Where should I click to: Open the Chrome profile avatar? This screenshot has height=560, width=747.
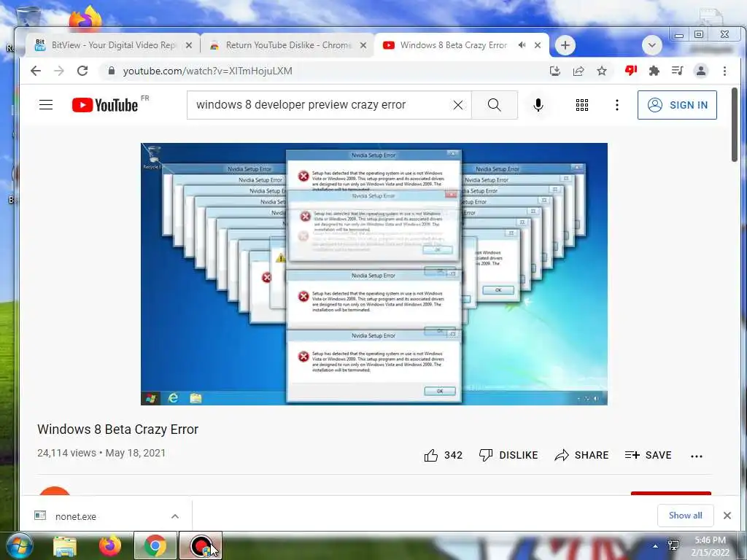701,71
